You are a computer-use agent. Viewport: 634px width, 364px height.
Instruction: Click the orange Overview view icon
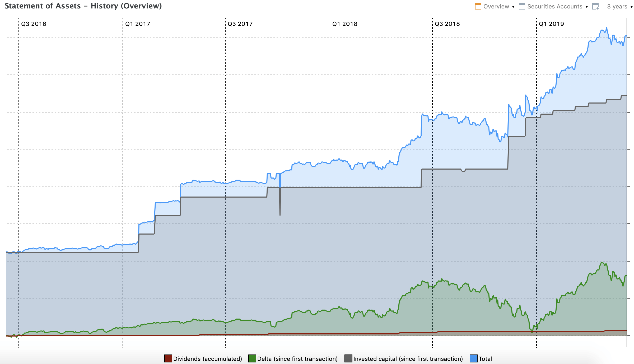pyautogui.click(x=478, y=6)
